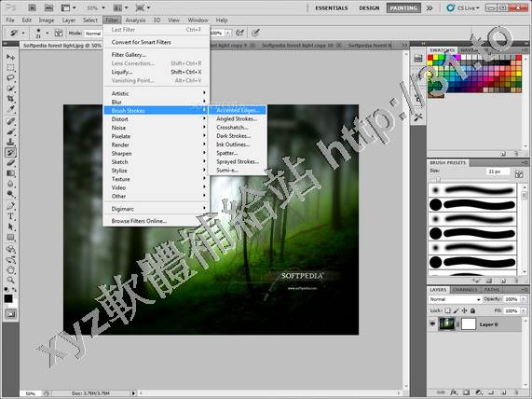Select the Pen tool
Viewport: 532px width, 399px height.
click(10, 206)
